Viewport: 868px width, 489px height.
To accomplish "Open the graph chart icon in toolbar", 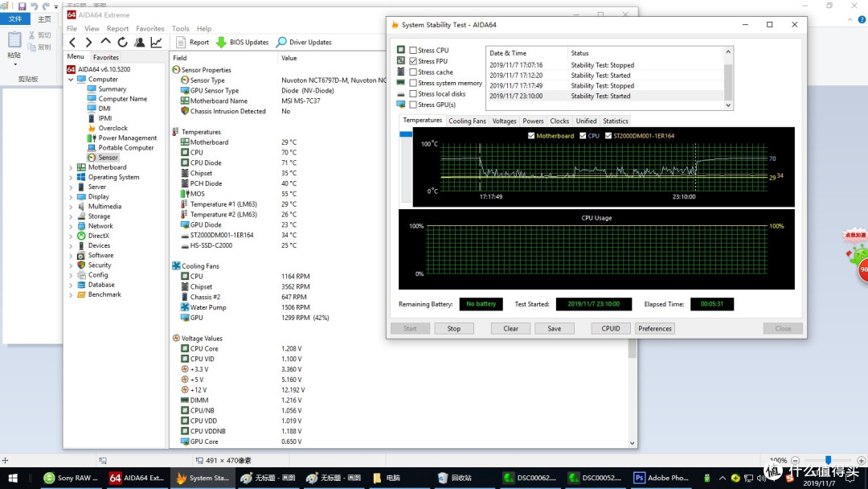I will (x=156, y=42).
